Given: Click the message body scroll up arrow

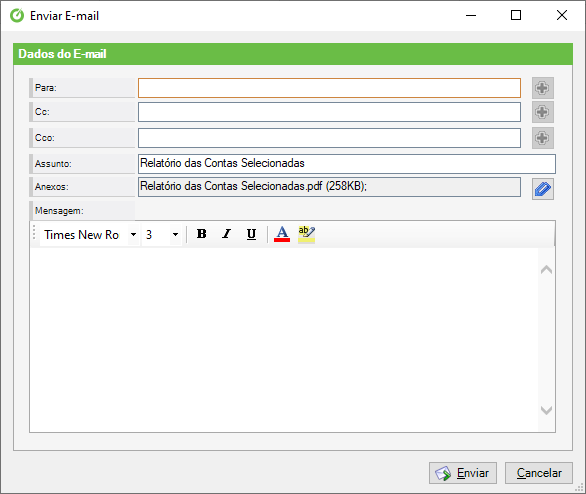Looking at the screenshot, I should pyautogui.click(x=546, y=270).
